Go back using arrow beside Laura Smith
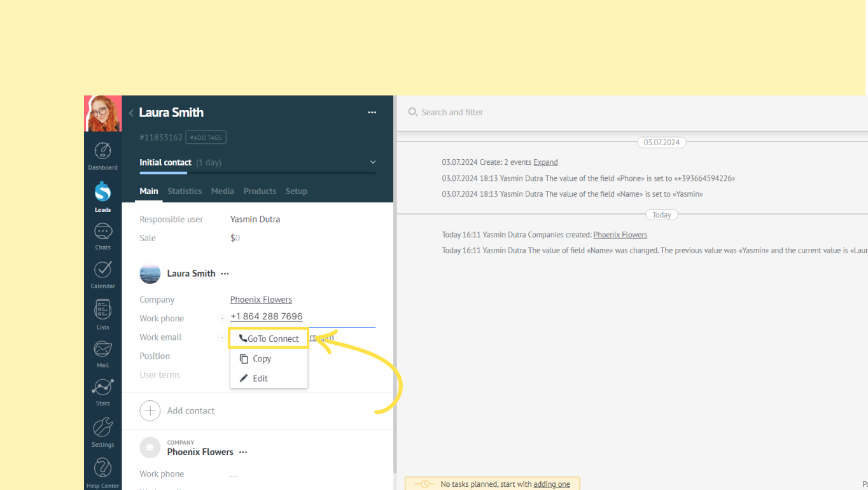The image size is (868, 490). [131, 113]
